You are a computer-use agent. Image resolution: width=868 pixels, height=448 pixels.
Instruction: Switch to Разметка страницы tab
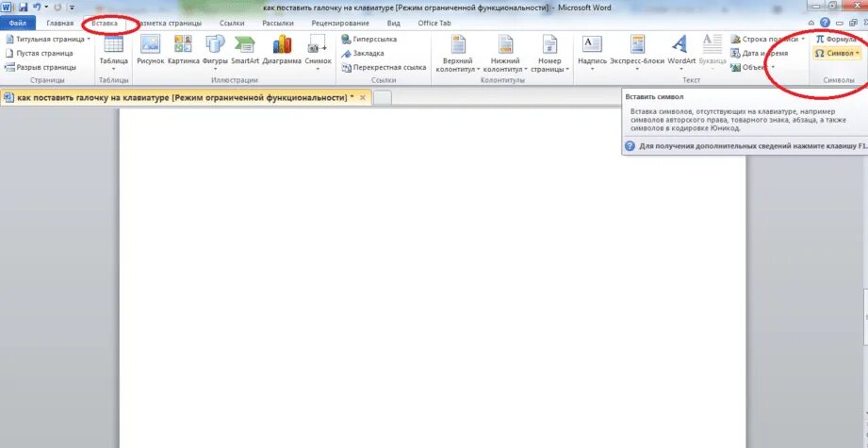click(x=169, y=24)
